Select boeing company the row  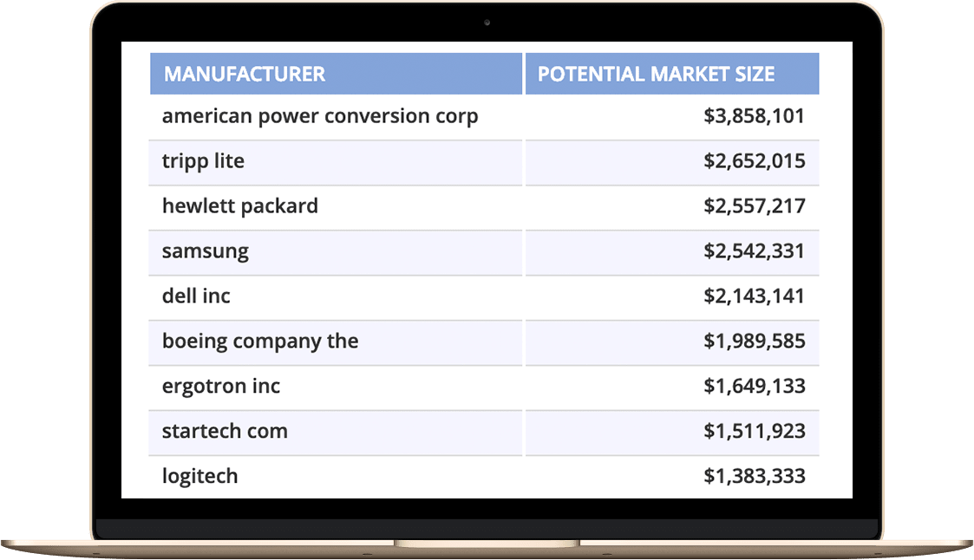[x=484, y=342]
